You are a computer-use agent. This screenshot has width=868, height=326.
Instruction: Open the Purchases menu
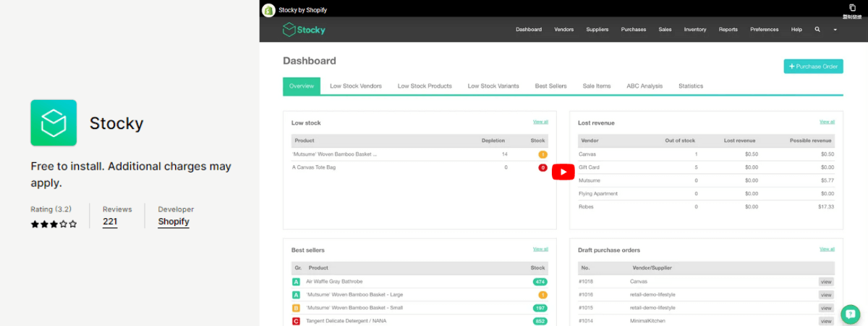click(x=634, y=30)
